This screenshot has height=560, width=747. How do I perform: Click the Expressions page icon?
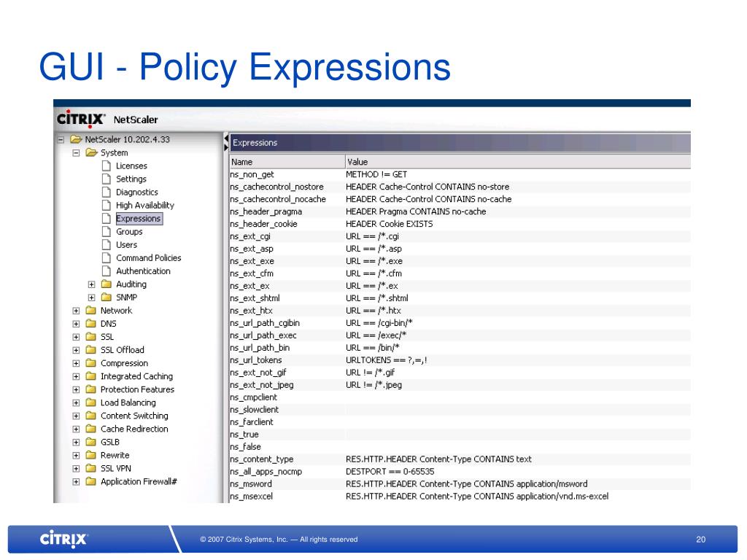pos(107,219)
